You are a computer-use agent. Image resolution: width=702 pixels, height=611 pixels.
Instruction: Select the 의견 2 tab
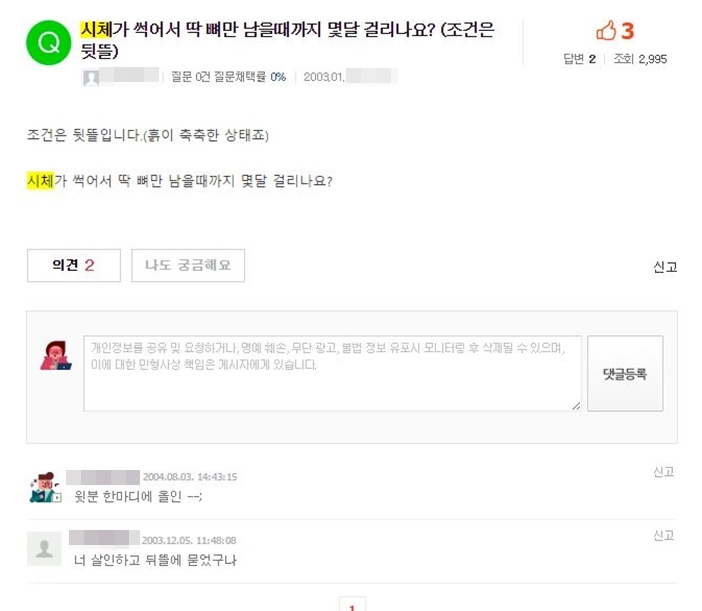pos(74,265)
